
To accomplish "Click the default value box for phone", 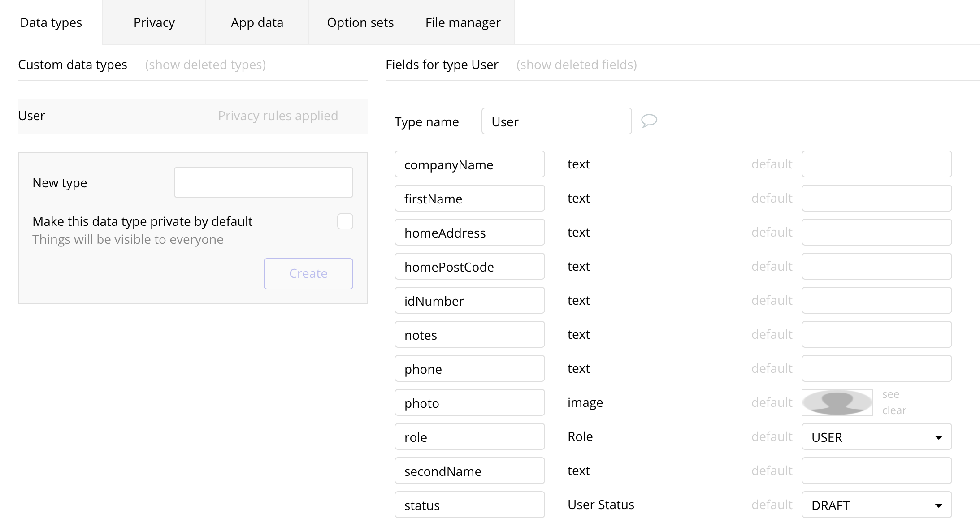I will point(876,369).
